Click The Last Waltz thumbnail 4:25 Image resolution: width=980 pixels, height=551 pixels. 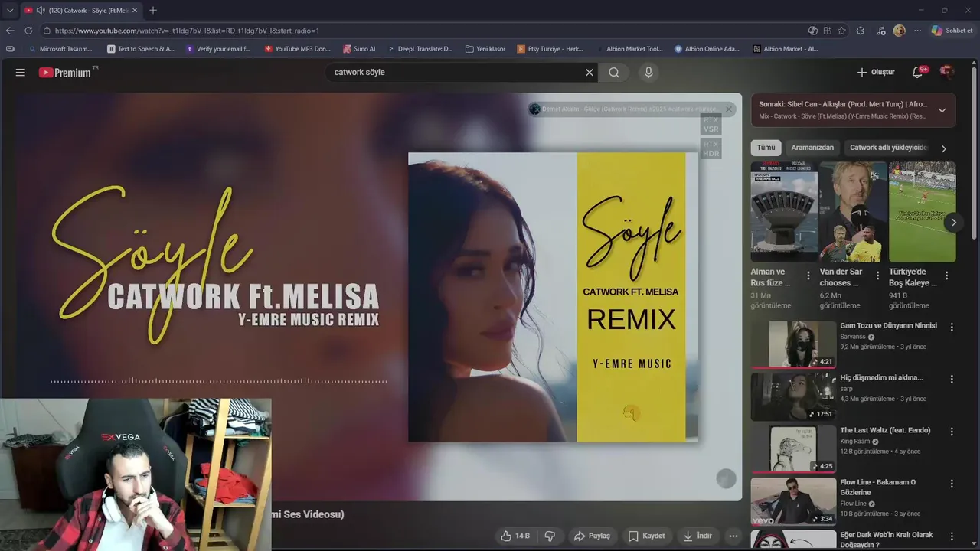click(793, 448)
